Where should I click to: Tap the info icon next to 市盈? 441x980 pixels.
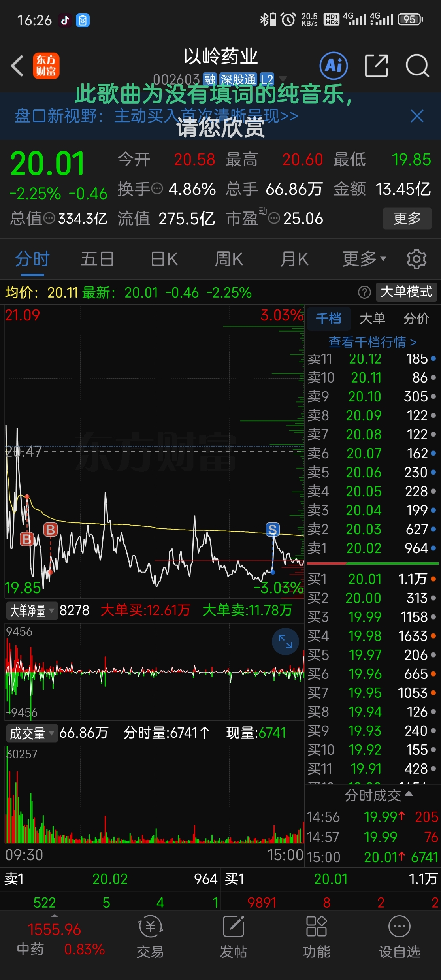[274, 218]
